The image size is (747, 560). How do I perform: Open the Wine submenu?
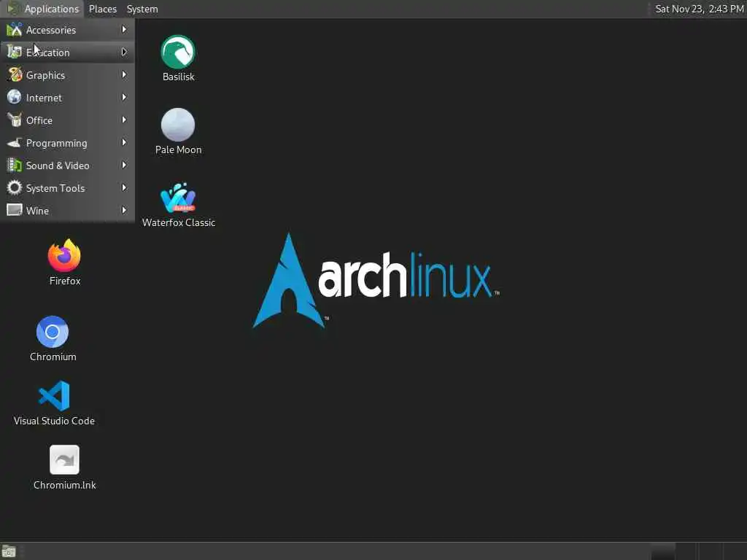(67, 210)
